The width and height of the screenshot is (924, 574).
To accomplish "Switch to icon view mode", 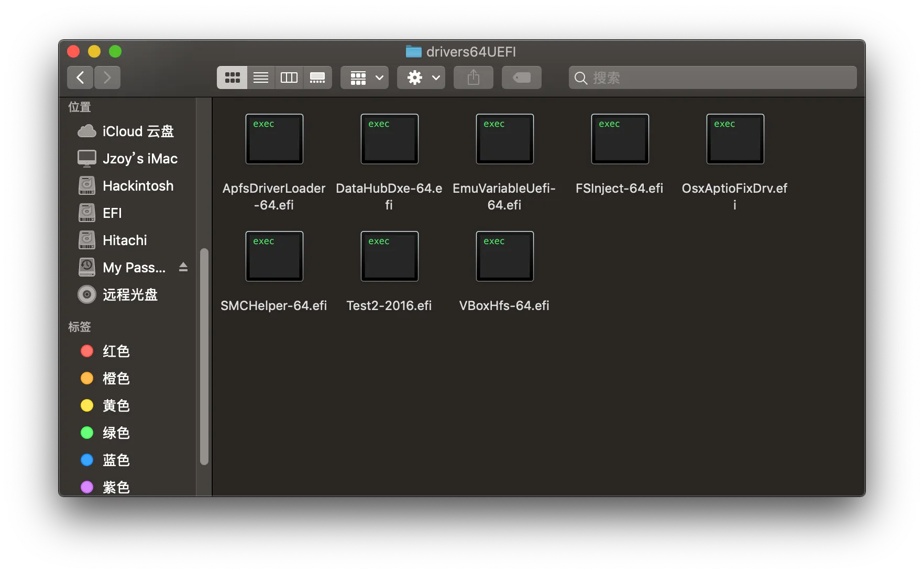I will click(232, 78).
